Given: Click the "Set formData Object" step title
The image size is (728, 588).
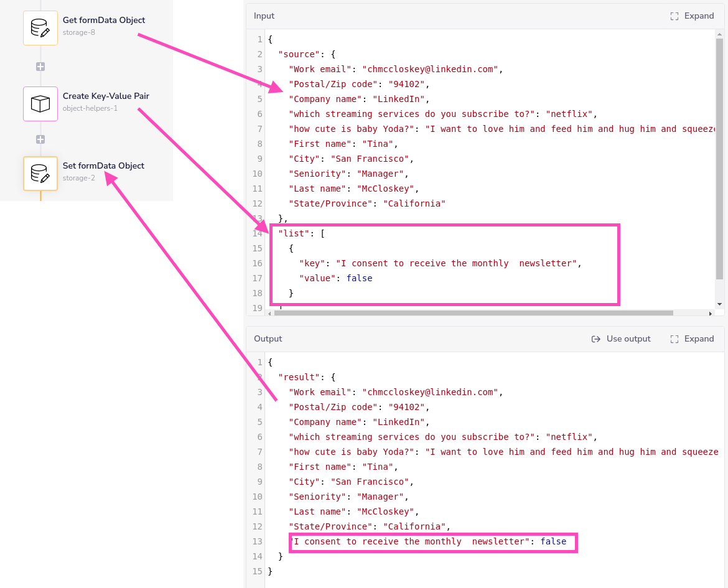Looking at the screenshot, I should click(103, 166).
